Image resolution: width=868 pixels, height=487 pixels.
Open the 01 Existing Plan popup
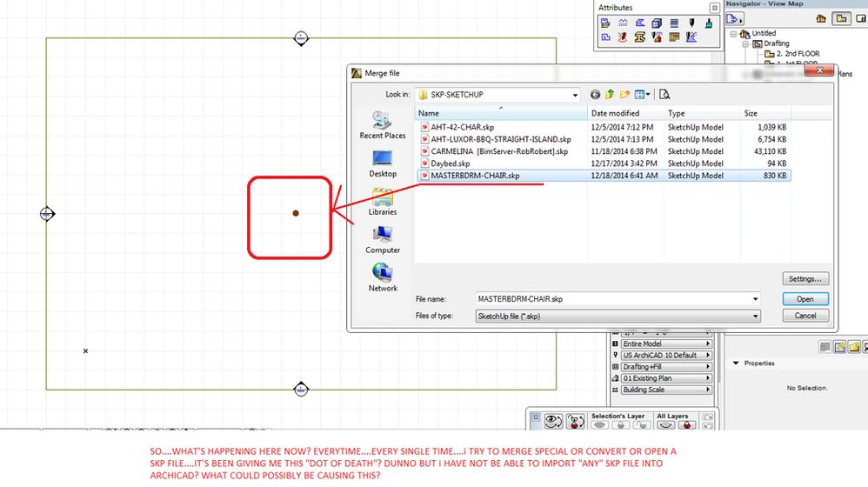(666, 378)
